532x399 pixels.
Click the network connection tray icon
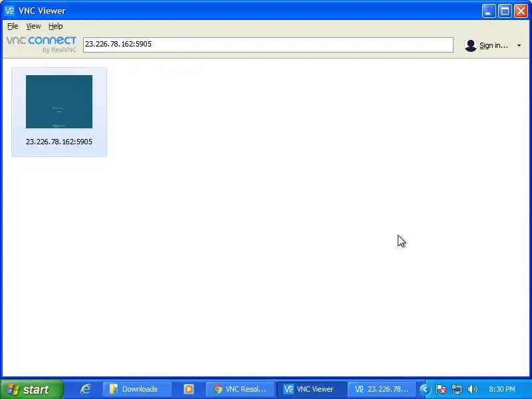(457, 389)
